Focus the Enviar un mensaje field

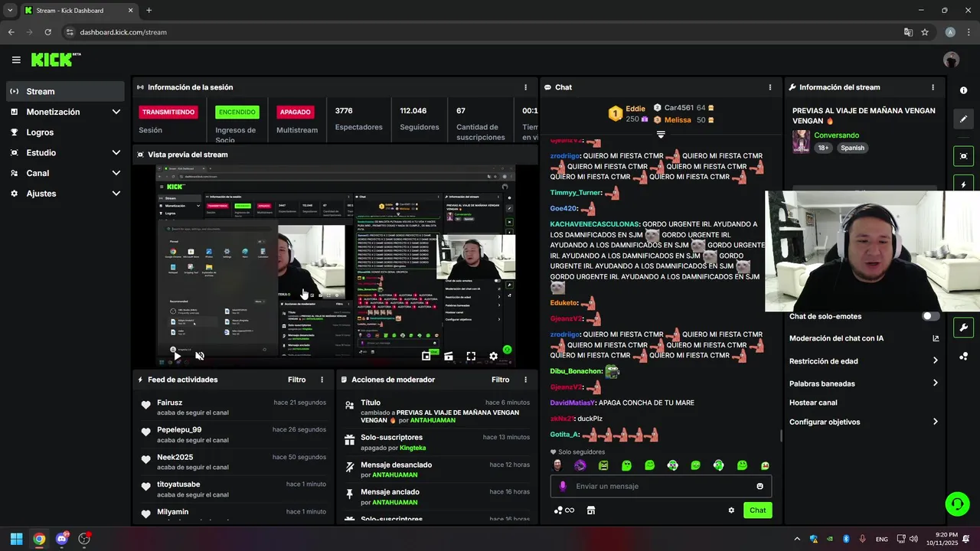click(x=661, y=486)
